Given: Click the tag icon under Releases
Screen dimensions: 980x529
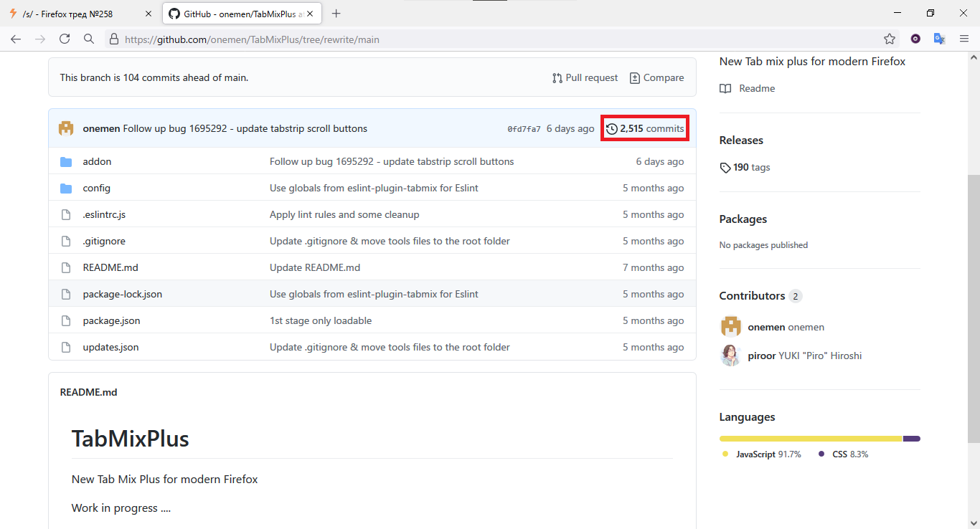Looking at the screenshot, I should coord(725,167).
